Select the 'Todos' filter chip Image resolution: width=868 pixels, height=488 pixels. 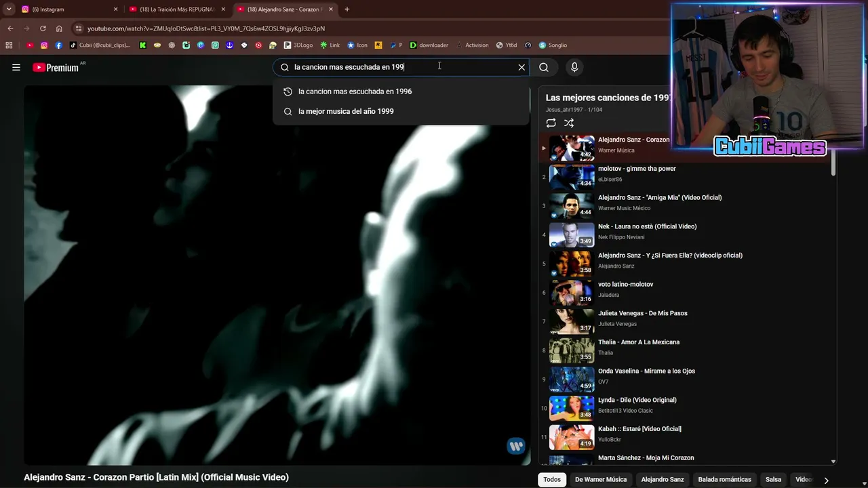coord(552,479)
